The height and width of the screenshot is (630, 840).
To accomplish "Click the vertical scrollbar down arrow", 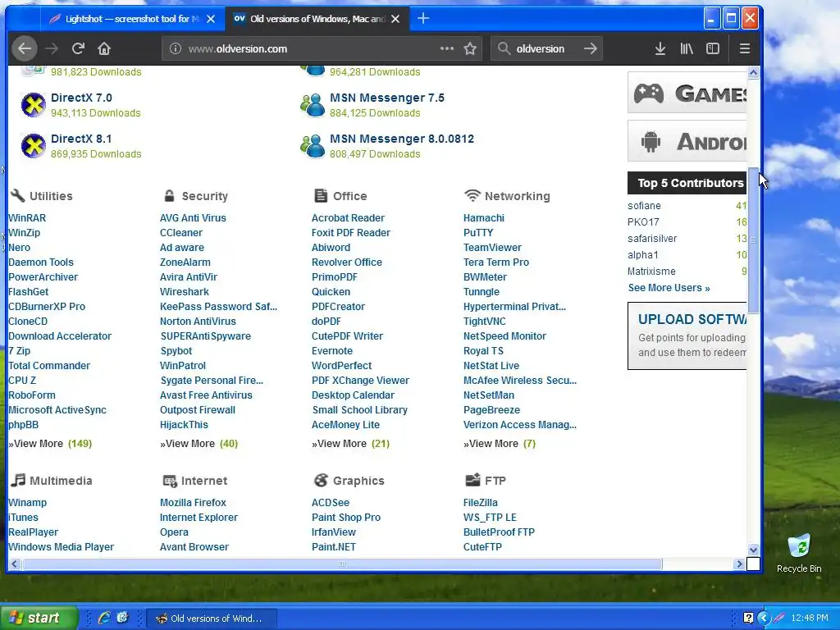I will (753, 550).
